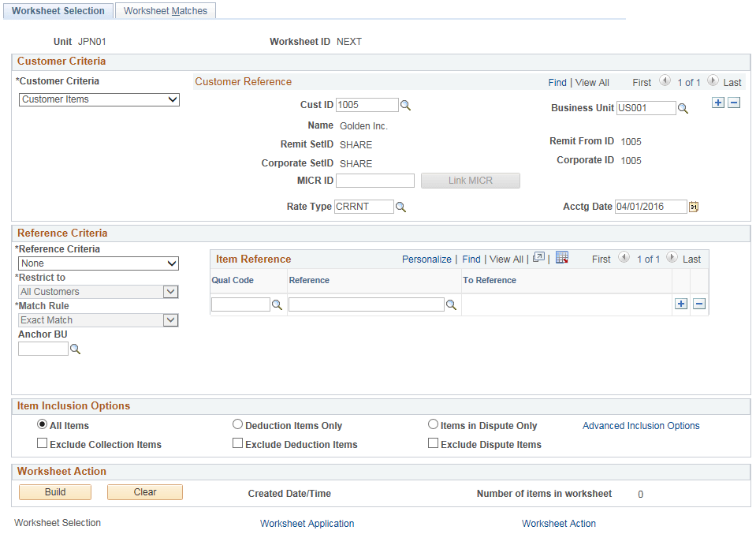Open Item Reference grid in new window
The image size is (756, 534).
[540, 258]
